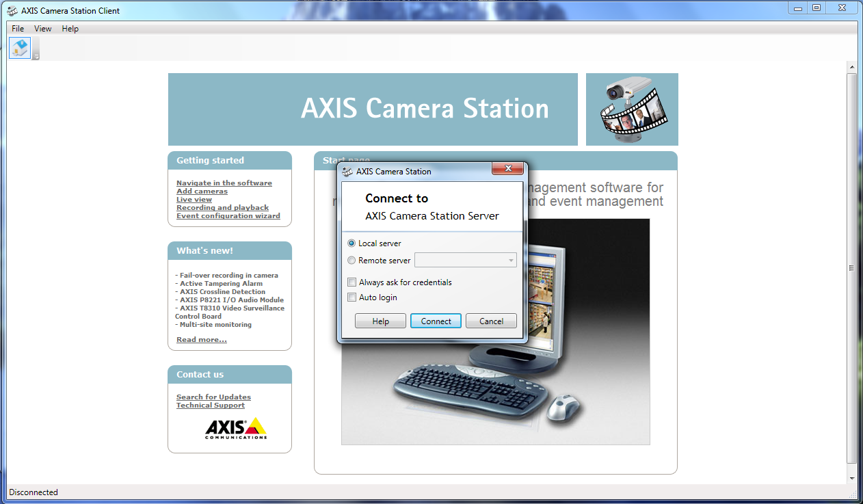Viewport: 863px width, 504px height.
Task: Close the AXIS Camera Station Client window
Action: click(x=842, y=8)
